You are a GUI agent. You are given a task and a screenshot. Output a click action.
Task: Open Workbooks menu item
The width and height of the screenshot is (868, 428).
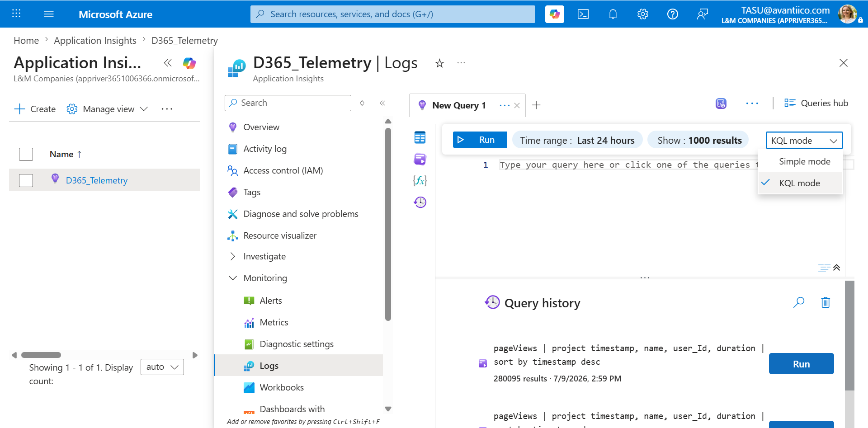(x=281, y=387)
